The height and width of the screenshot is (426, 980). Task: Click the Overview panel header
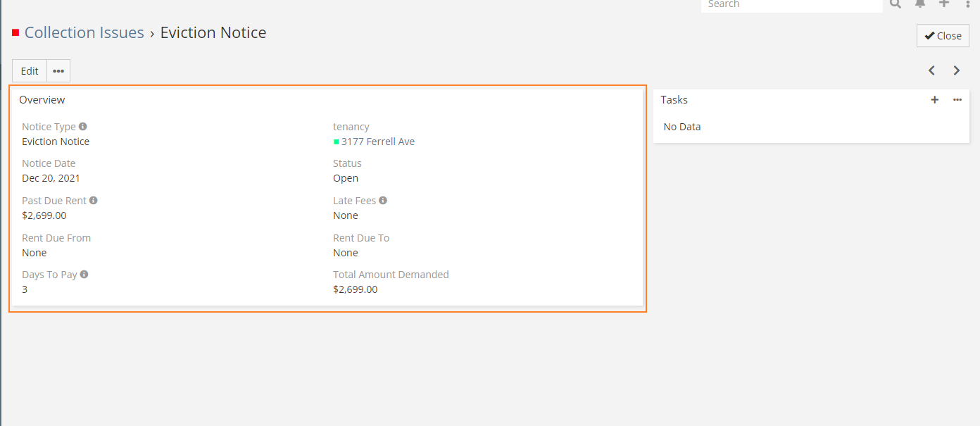click(x=42, y=100)
